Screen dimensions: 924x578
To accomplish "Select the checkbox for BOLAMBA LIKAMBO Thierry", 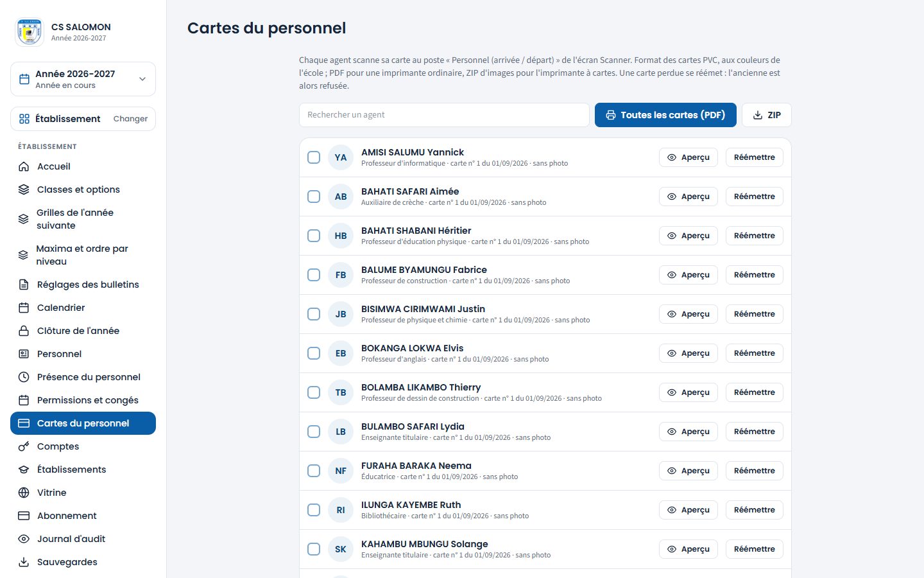I will coord(314,392).
